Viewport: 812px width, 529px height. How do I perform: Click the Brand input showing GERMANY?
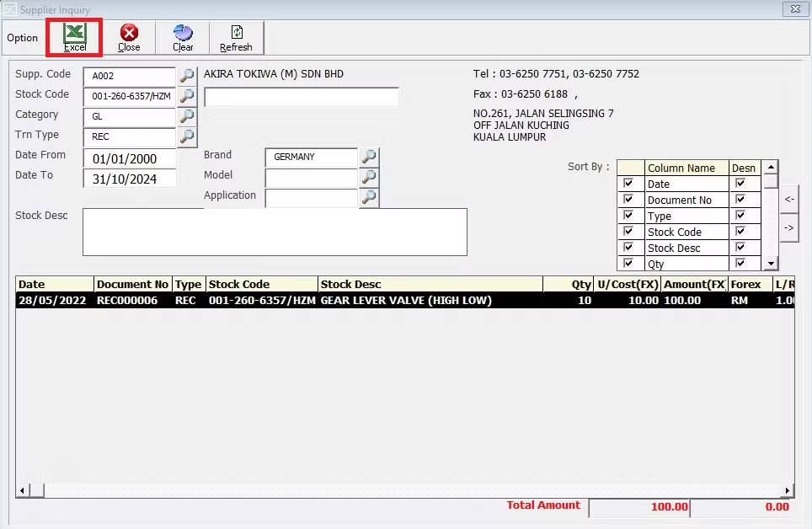(311, 157)
